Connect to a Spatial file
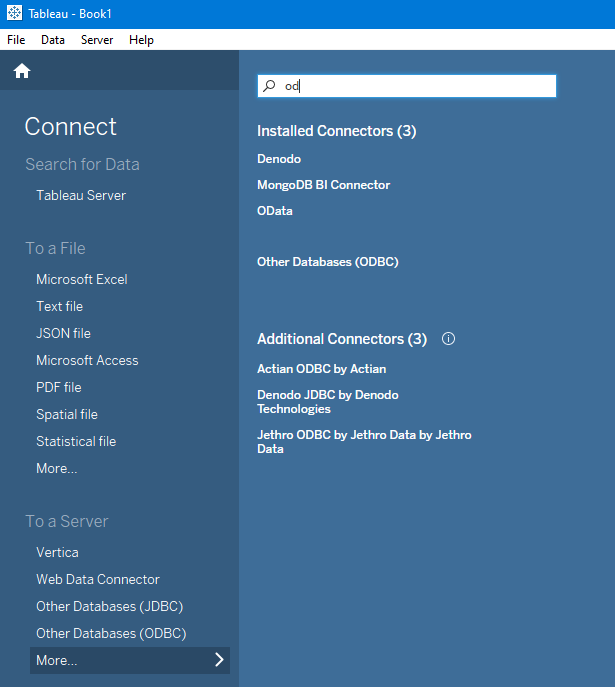This screenshot has height=687, width=615. point(67,414)
